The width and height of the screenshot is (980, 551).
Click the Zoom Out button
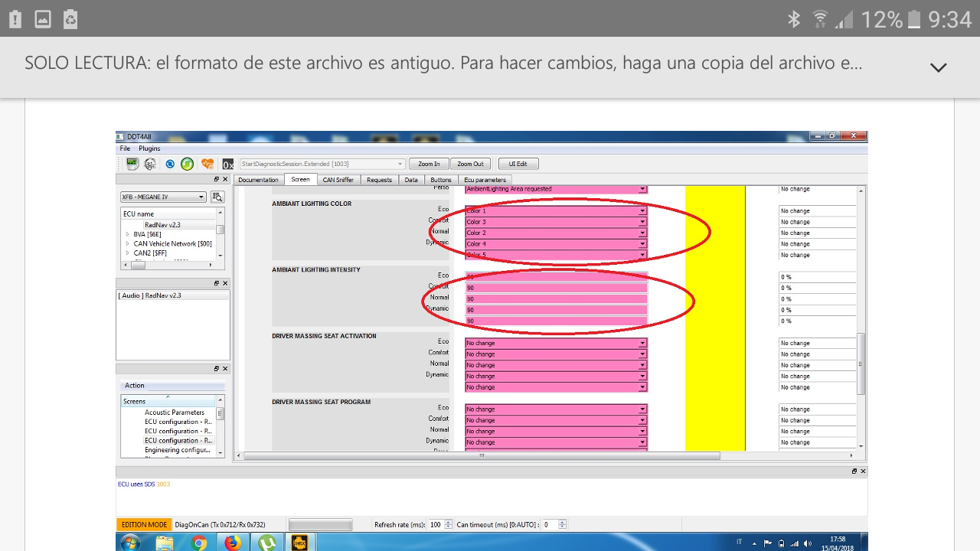tap(471, 164)
